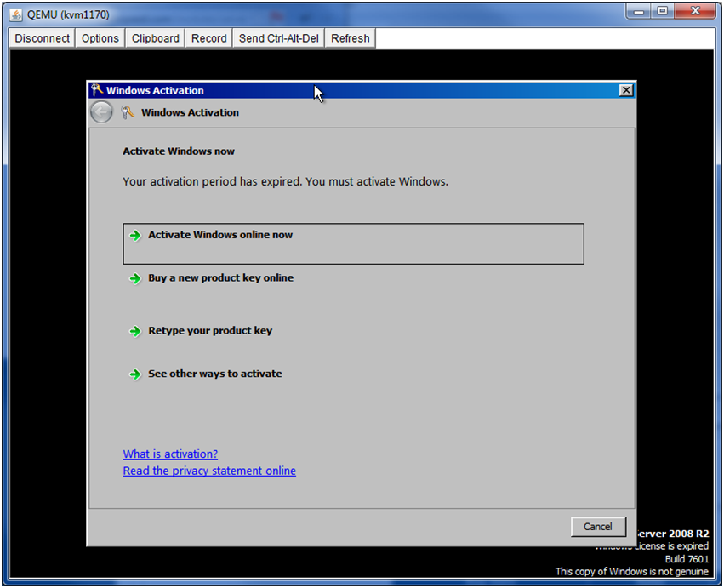Select the green arrow for Retype your product key
Viewport: 724px width, 588px height.
(134, 331)
